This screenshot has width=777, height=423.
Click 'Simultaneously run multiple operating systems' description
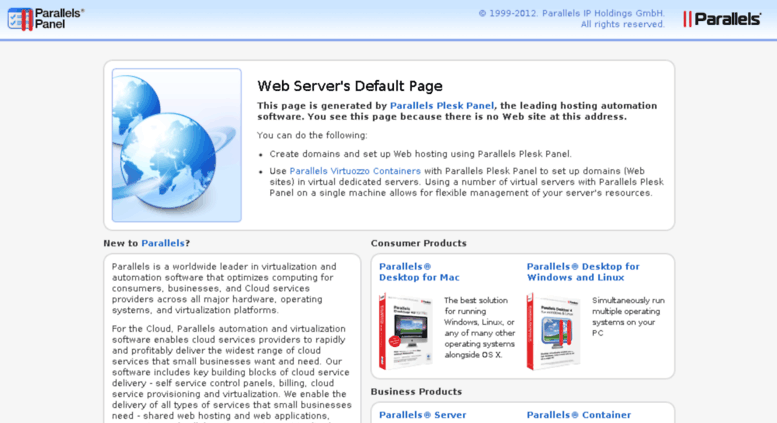tap(628, 317)
